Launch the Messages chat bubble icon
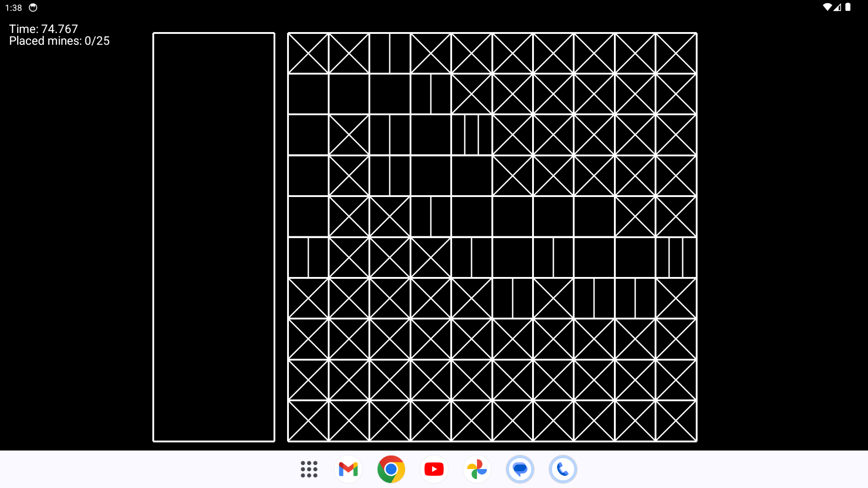The height and width of the screenshot is (488, 868). (x=520, y=469)
